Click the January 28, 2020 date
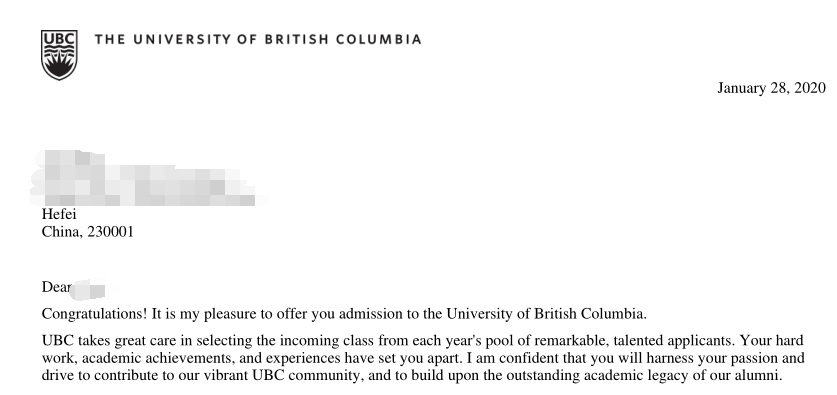 click(771, 88)
